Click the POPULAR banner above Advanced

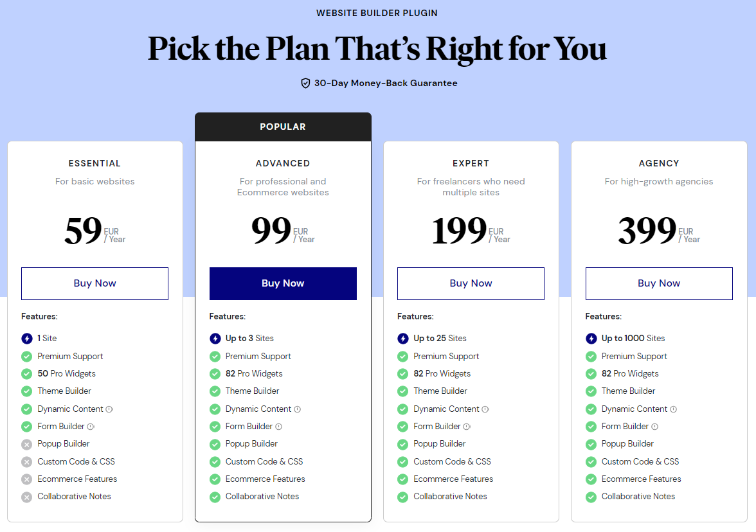click(283, 127)
